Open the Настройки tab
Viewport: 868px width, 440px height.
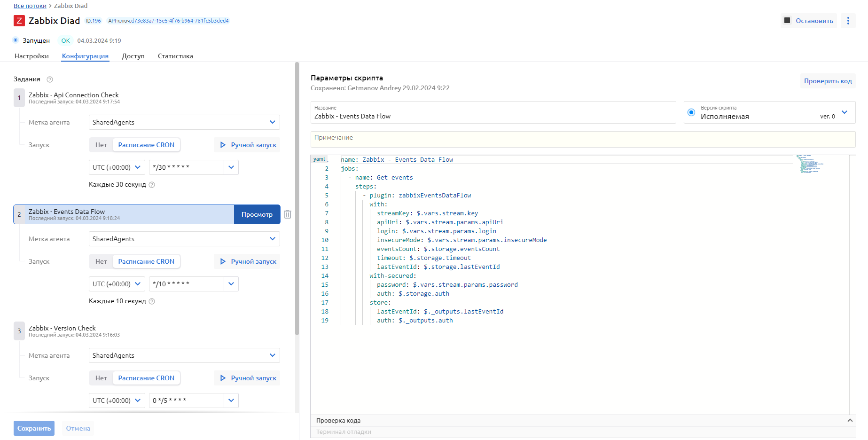click(x=31, y=56)
